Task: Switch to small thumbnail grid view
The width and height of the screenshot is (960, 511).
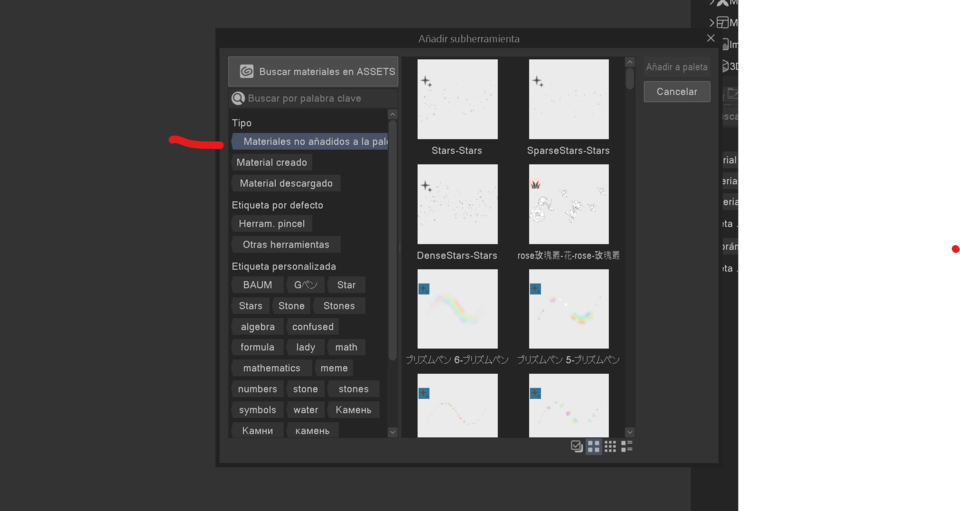Action: [x=610, y=446]
